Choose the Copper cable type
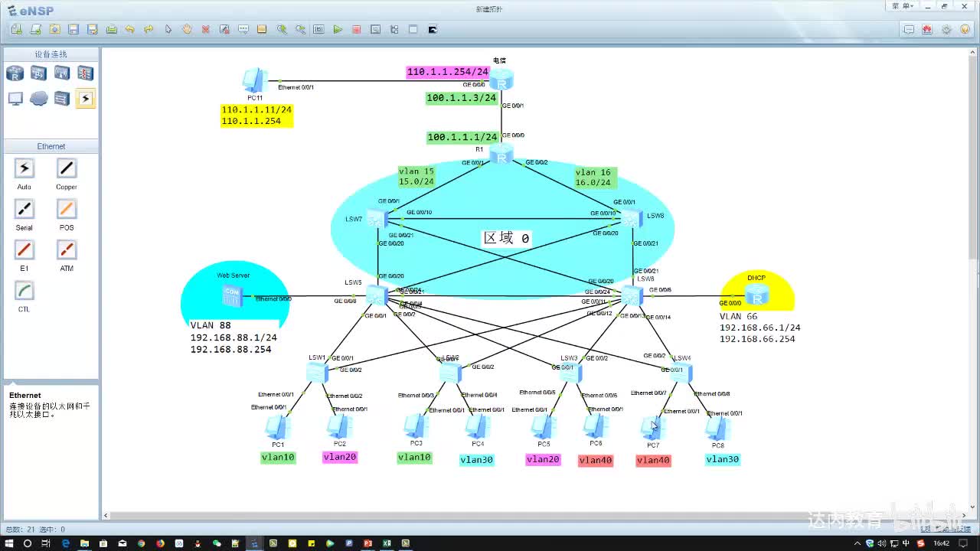This screenshot has height=551, width=980. [x=67, y=168]
